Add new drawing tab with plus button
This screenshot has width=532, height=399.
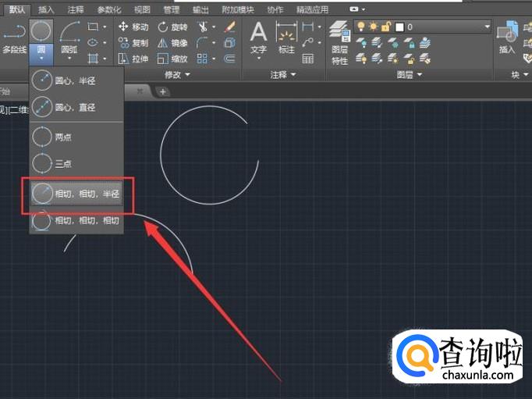pos(163,91)
